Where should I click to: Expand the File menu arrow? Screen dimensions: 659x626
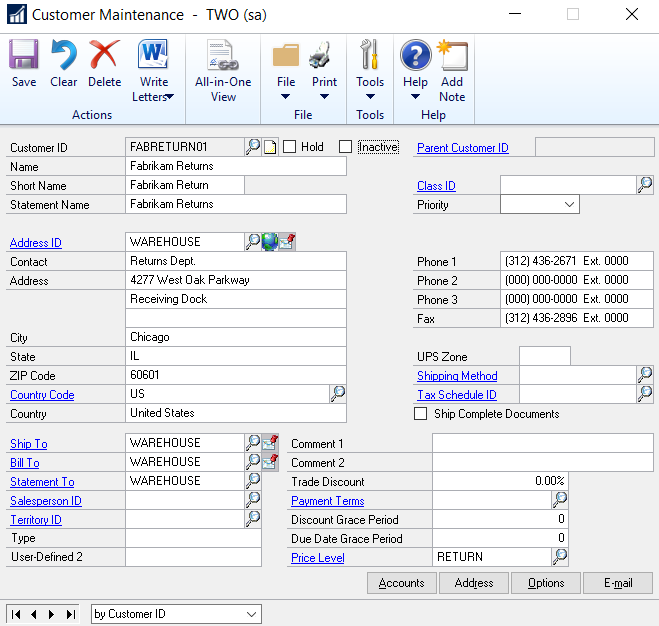coord(285,97)
